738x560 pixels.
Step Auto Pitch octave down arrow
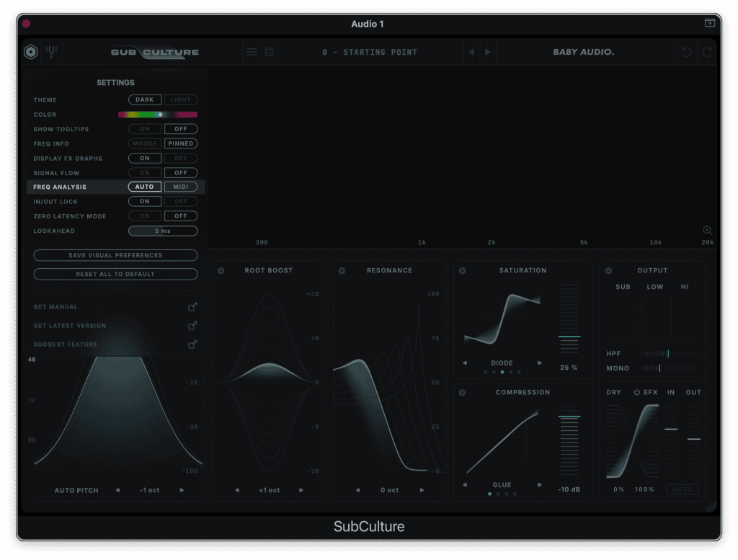coord(117,490)
